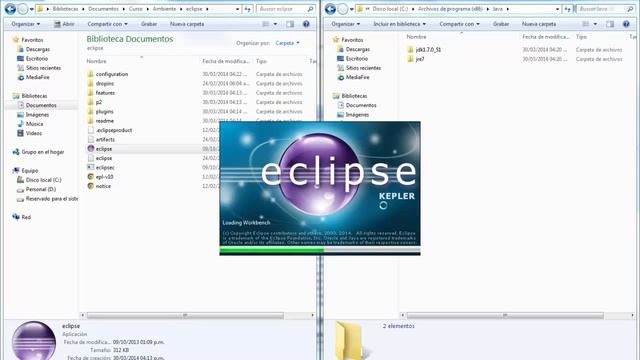Select Sitios recientes in left navigation pane
Screen dimensions: 640x360
[x=43, y=68]
